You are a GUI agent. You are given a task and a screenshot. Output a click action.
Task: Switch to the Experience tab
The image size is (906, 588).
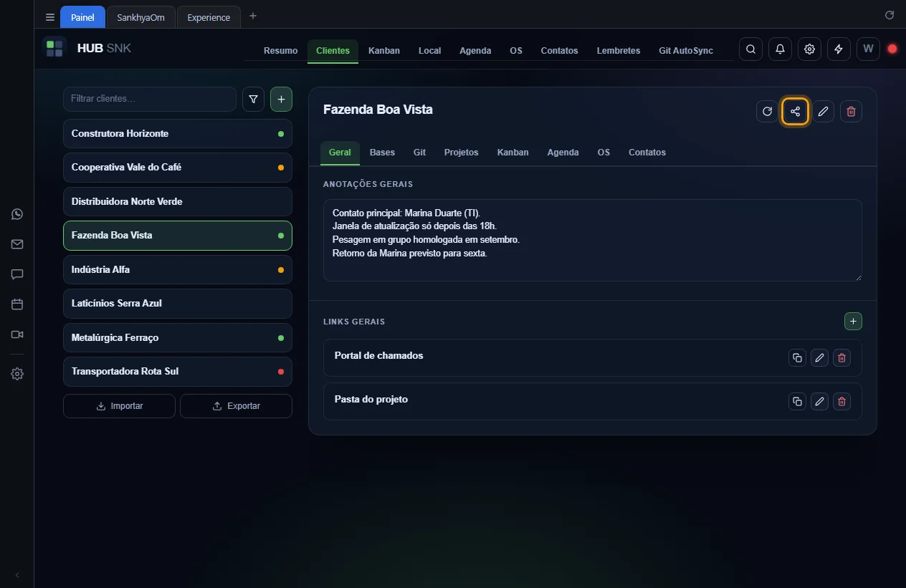coord(209,17)
